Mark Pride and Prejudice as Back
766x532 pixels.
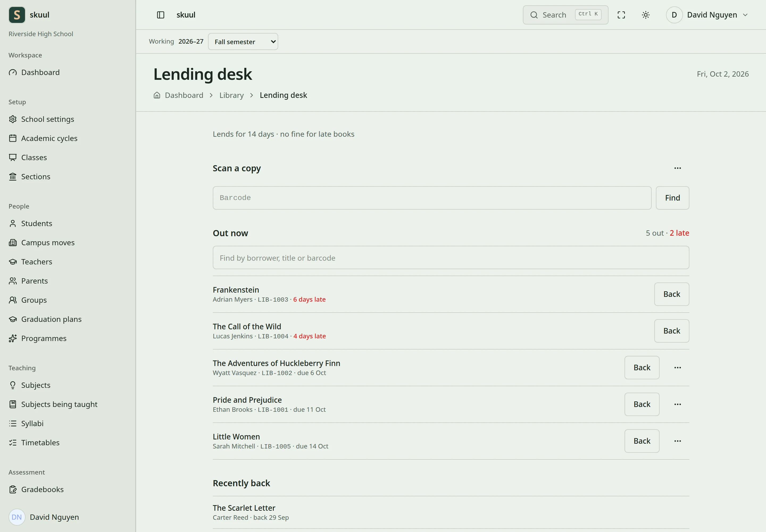[x=642, y=404]
